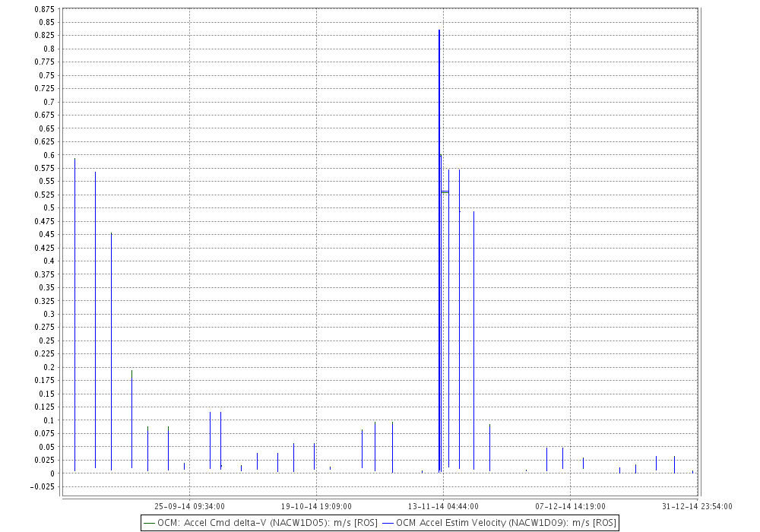The height and width of the screenshot is (532, 760).
Task: Click the 0.875 y-axis label
Action: (x=45, y=9)
